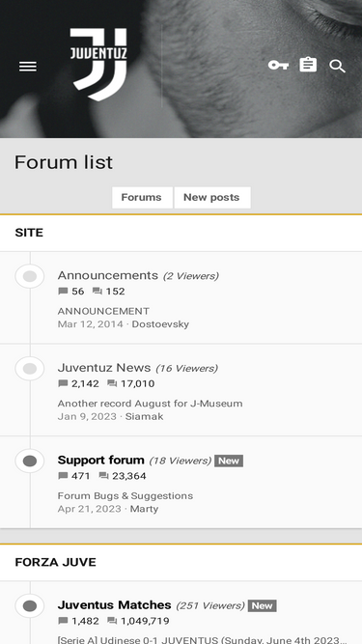Open the FORZA JUVE category header
Screen dimensions: 362x644
(x=55, y=562)
